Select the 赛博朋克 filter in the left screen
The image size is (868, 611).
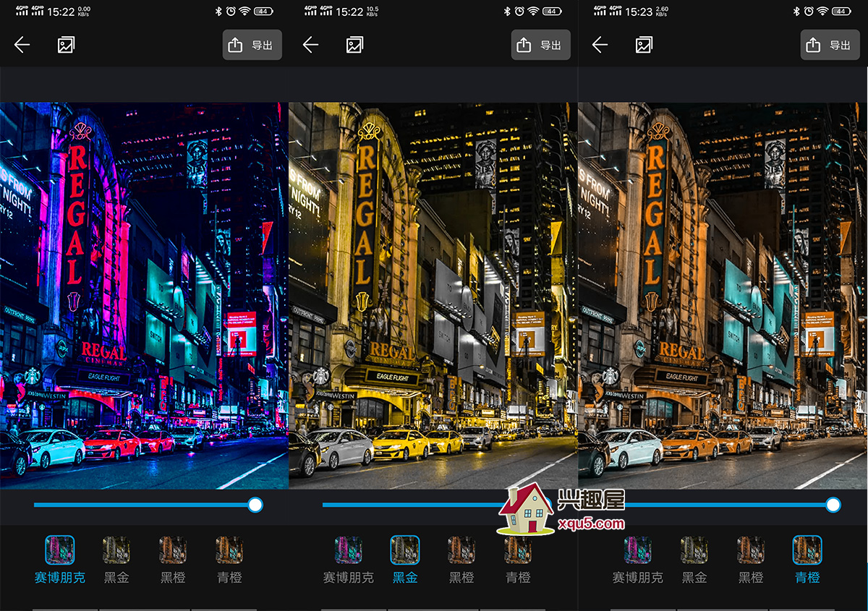[60, 560]
